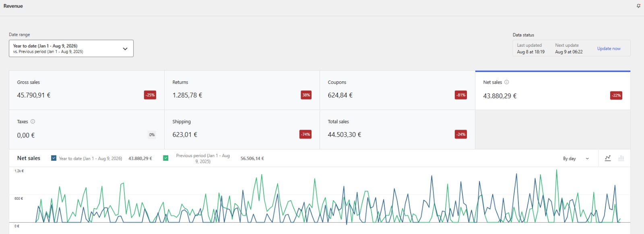Screen dimensions: 644x234
Task: Switch to line chart view
Action: (x=608, y=158)
